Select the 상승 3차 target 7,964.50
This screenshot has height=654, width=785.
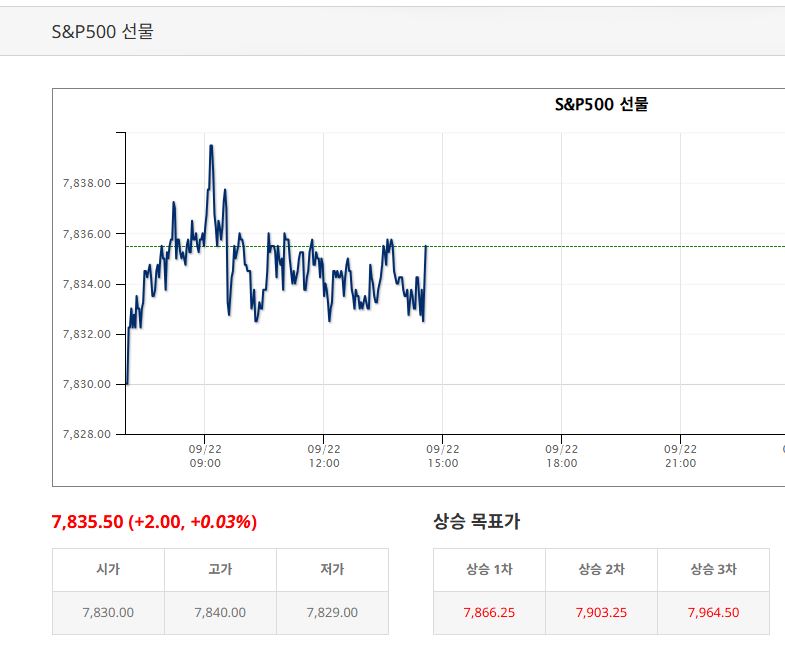point(713,612)
